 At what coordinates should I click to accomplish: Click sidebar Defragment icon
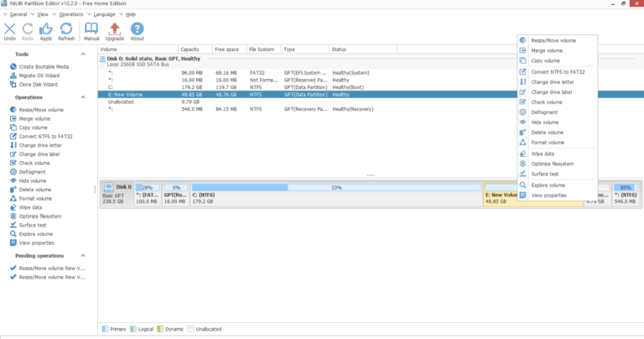[x=13, y=172]
